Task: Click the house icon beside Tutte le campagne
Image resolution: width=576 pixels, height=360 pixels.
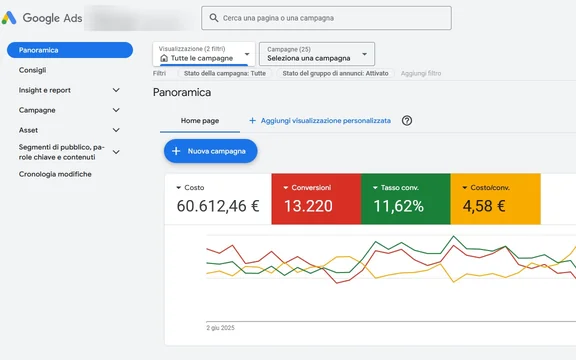Action: (x=164, y=58)
